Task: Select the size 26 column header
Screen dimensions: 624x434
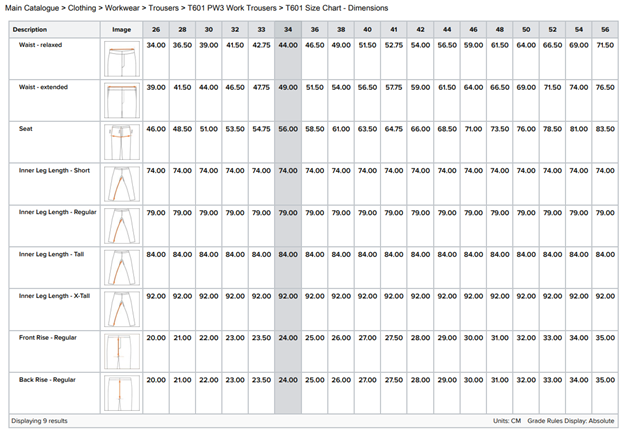Action: 155,30
